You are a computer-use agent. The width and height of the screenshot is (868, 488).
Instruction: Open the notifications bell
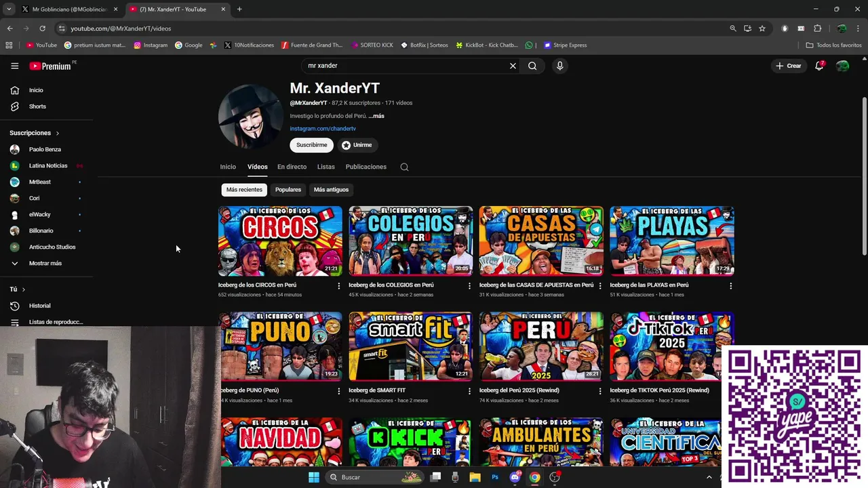tap(819, 66)
